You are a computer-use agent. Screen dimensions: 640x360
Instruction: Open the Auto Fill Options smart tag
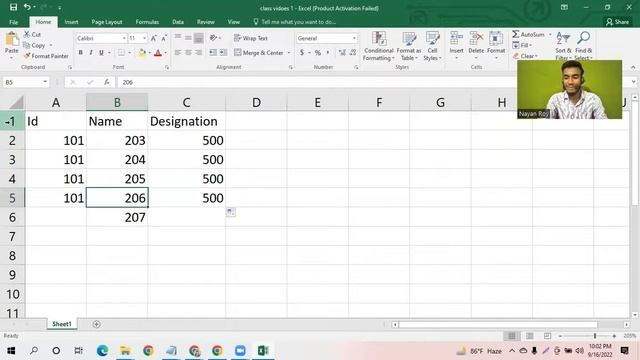click(231, 211)
